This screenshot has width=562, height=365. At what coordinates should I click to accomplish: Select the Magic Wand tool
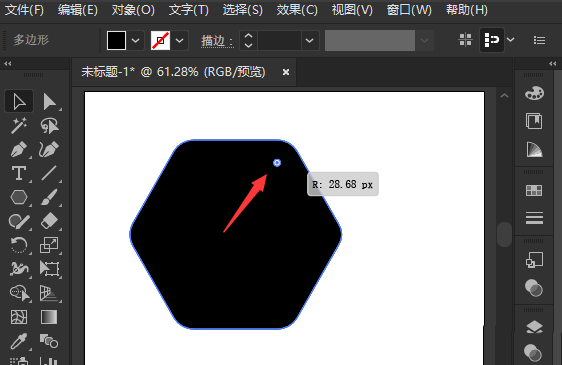coord(19,125)
